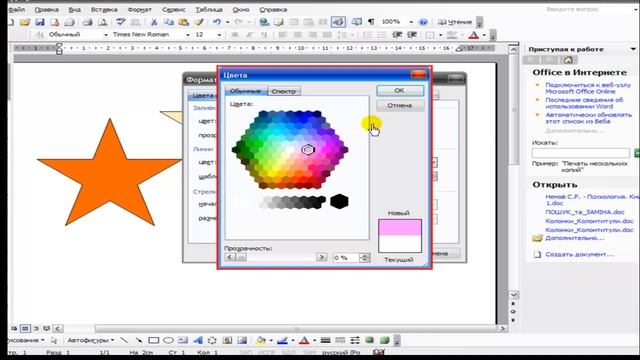Toggle the center alignment button

tap(298, 35)
